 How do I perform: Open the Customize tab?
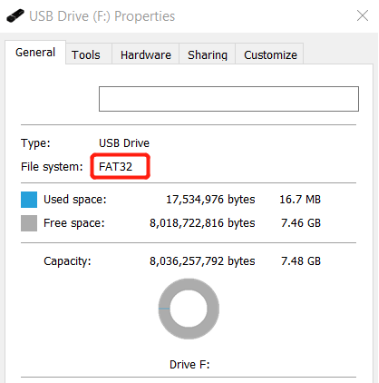pos(270,55)
